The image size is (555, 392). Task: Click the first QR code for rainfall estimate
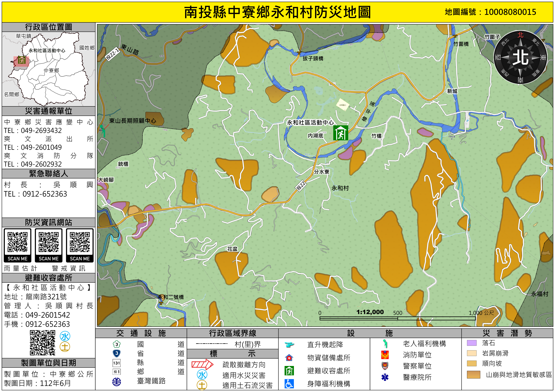coord(17,242)
